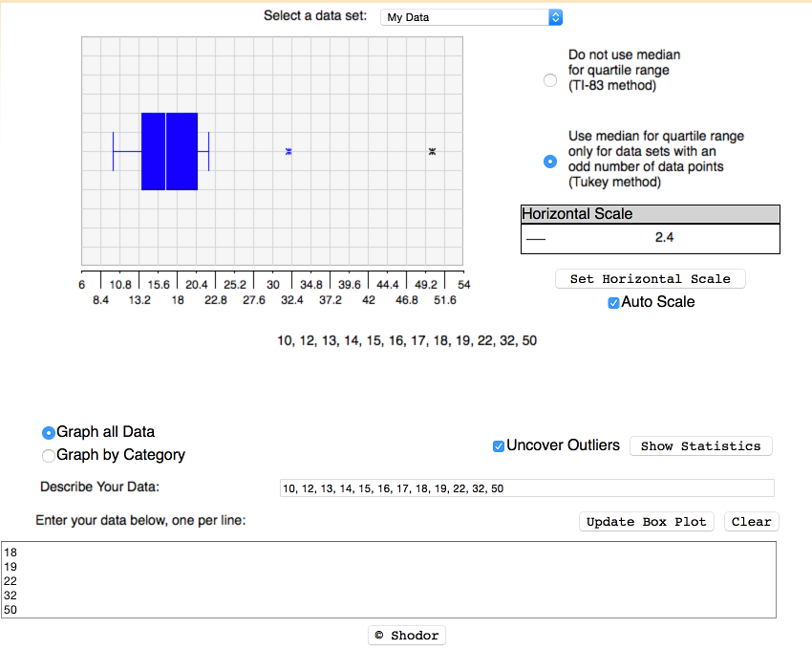Image resolution: width=812 pixels, height=650 pixels.
Task: Click the axis label '54'
Action: 464,285
